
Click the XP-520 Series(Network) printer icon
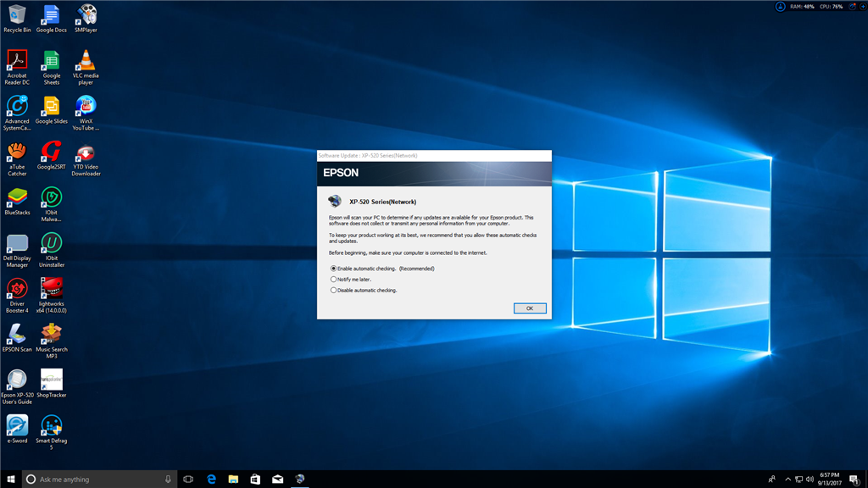334,201
